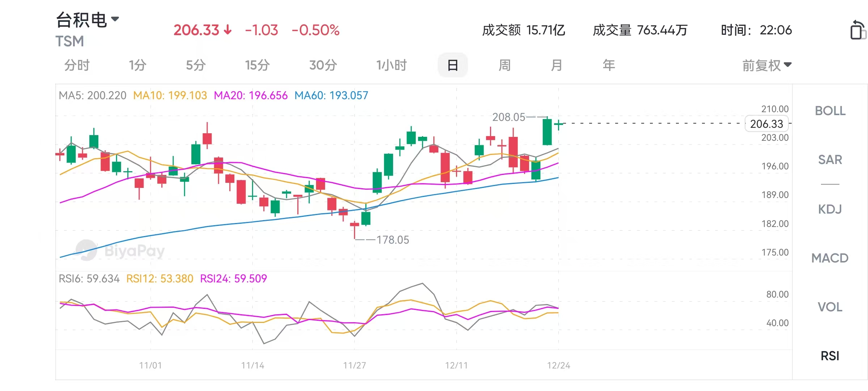
Task: Click the rotate screen icon
Action: click(x=857, y=30)
